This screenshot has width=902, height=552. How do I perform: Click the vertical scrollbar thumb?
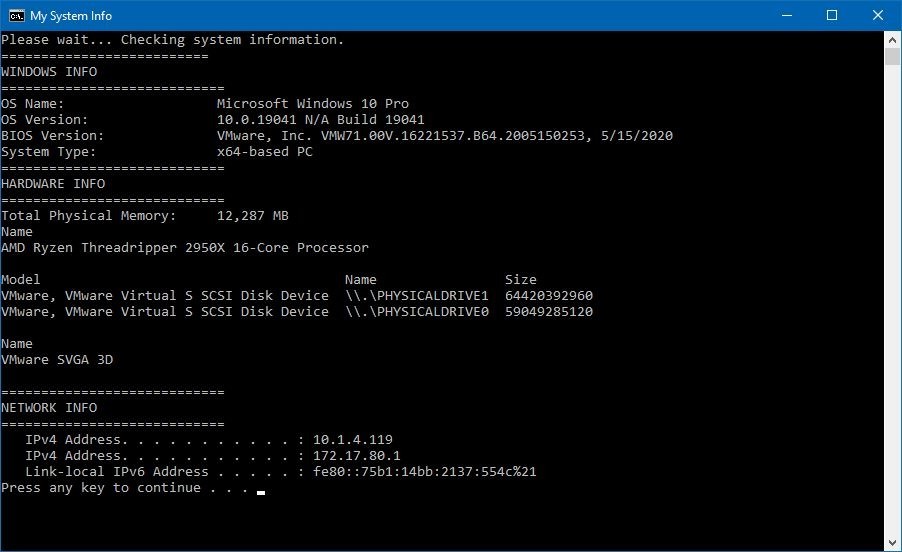(x=892, y=57)
